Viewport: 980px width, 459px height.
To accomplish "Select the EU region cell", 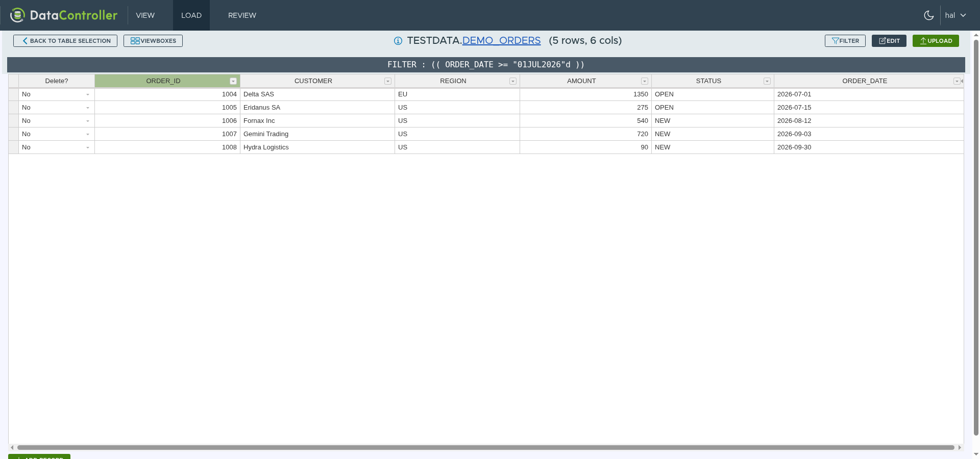I will 457,94.
